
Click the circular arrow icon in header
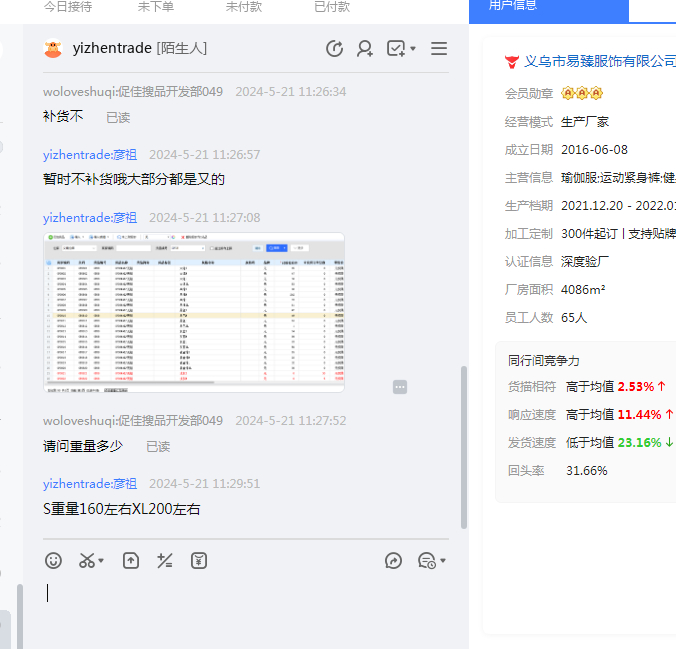[x=335, y=49]
